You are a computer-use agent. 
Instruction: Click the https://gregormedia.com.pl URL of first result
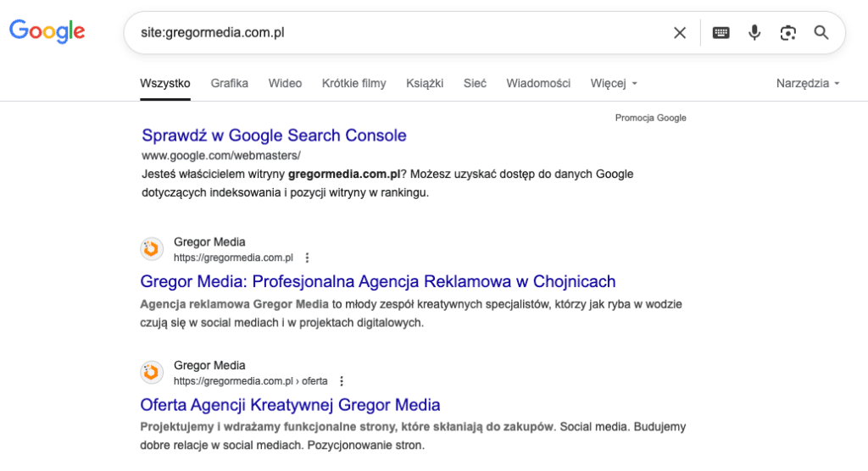[x=233, y=258]
